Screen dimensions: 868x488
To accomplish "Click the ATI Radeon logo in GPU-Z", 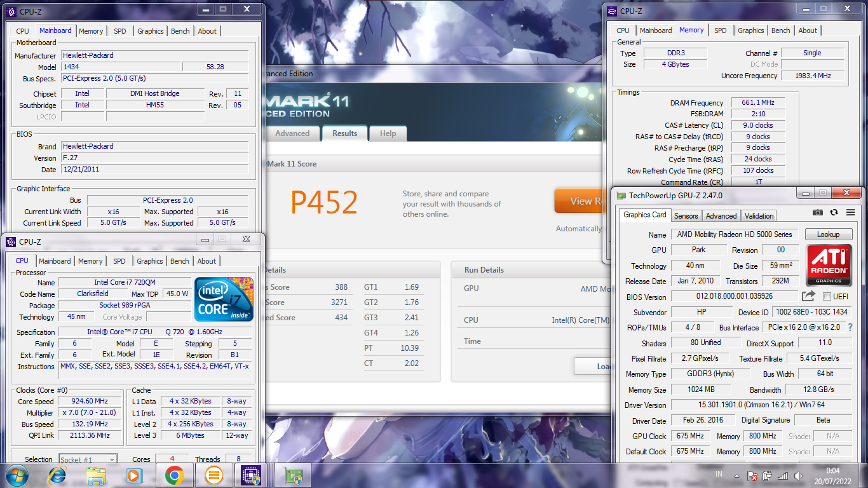I will click(x=829, y=265).
